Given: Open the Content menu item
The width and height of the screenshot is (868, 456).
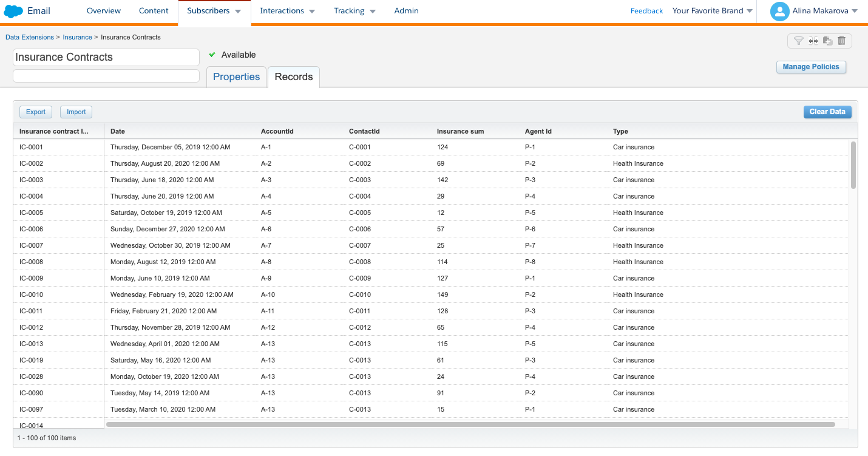Looking at the screenshot, I should pyautogui.click(x=154, y=11).
